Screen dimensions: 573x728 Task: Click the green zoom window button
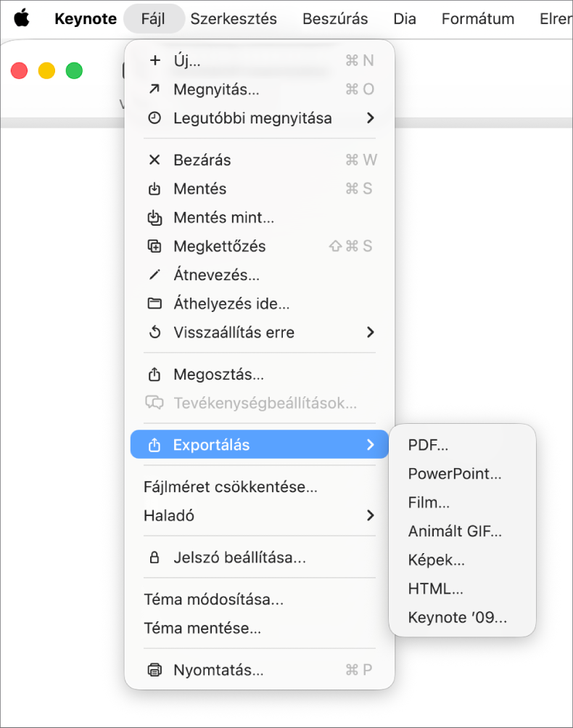point(74,71)
